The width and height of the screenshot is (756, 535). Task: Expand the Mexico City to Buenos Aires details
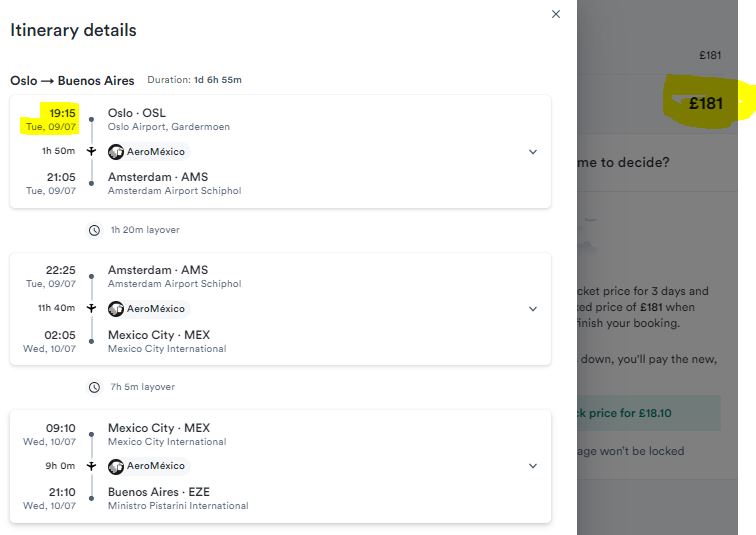pyautogui.click(x=533, y=466)
